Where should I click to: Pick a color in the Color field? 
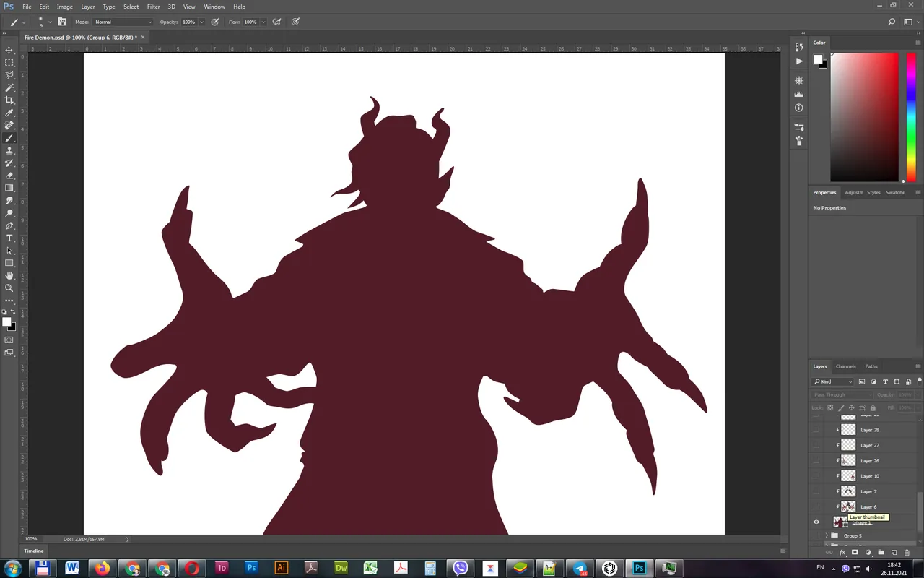click(x=864, y=117)
